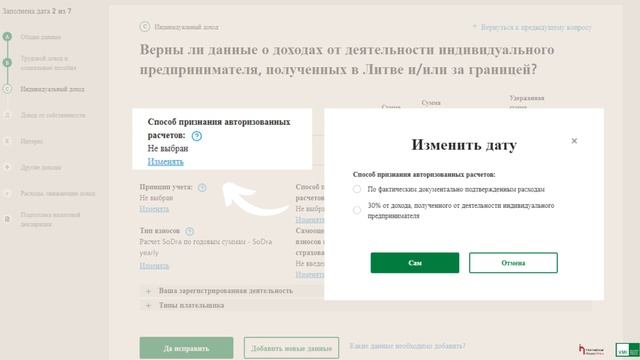Open Другие доходы step in sidebar
Viewport: 640px width, 360px height.
pyautogui.click(x=41, y=167)
